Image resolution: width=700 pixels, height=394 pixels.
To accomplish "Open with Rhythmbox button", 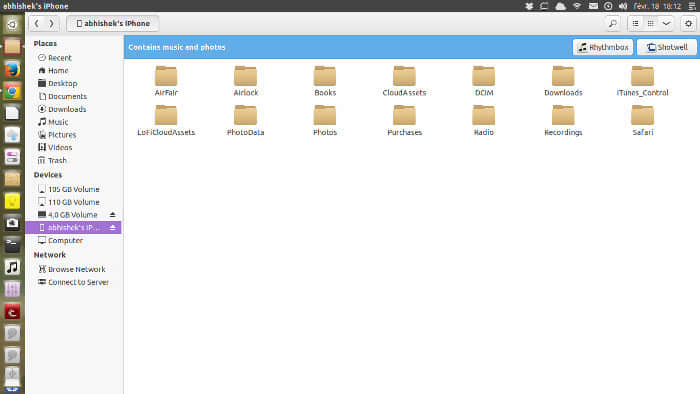I will coord(603,47).
